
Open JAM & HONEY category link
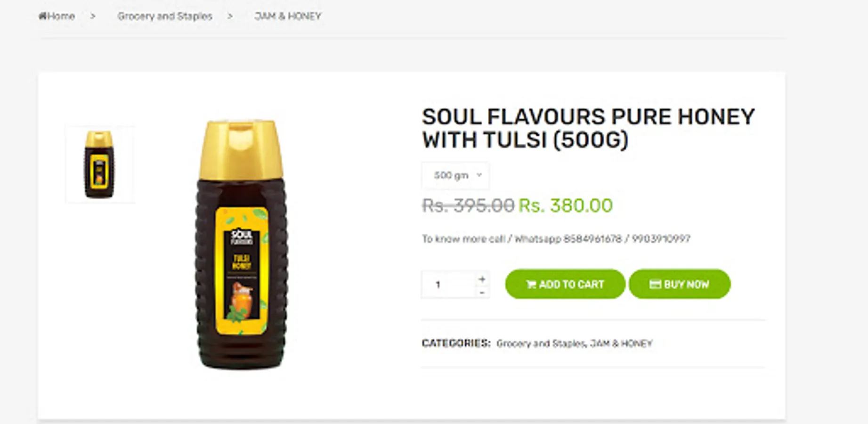point(621,343)
